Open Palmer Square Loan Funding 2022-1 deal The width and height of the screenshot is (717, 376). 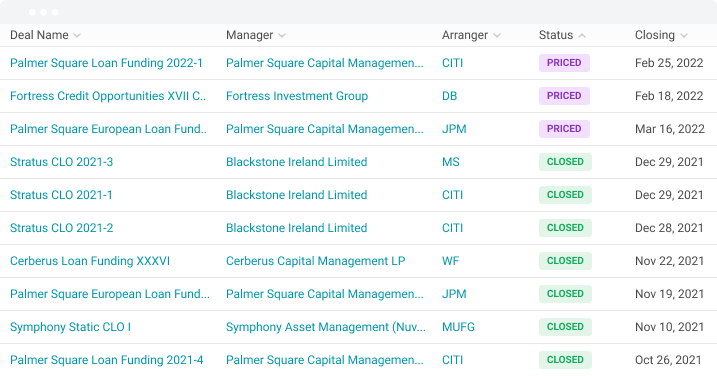[x=106, y=63]
